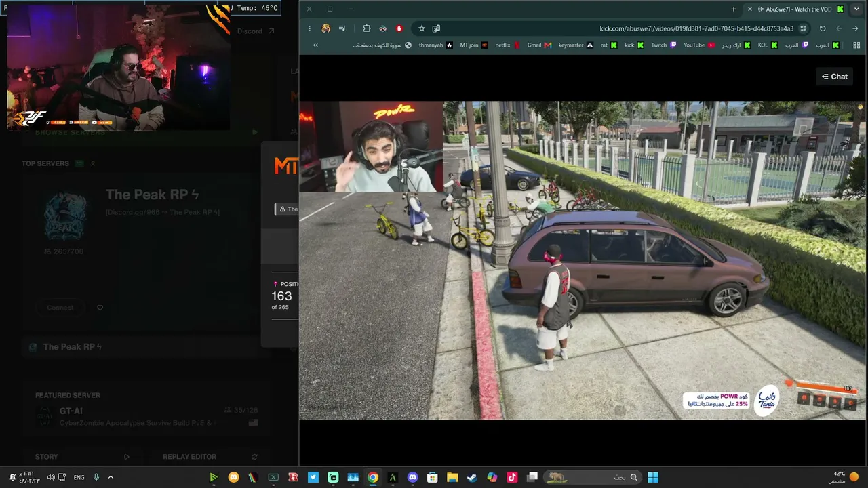Open Steam from the taskbar
Image resolution: width=868 pixels, height=488 pixels.
[x=472, y=477]
